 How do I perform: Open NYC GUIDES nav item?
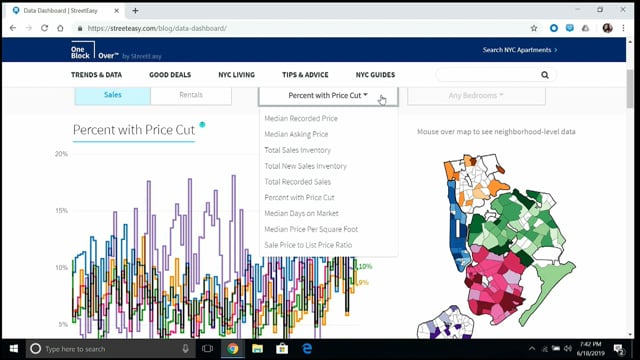click(375, 75)
